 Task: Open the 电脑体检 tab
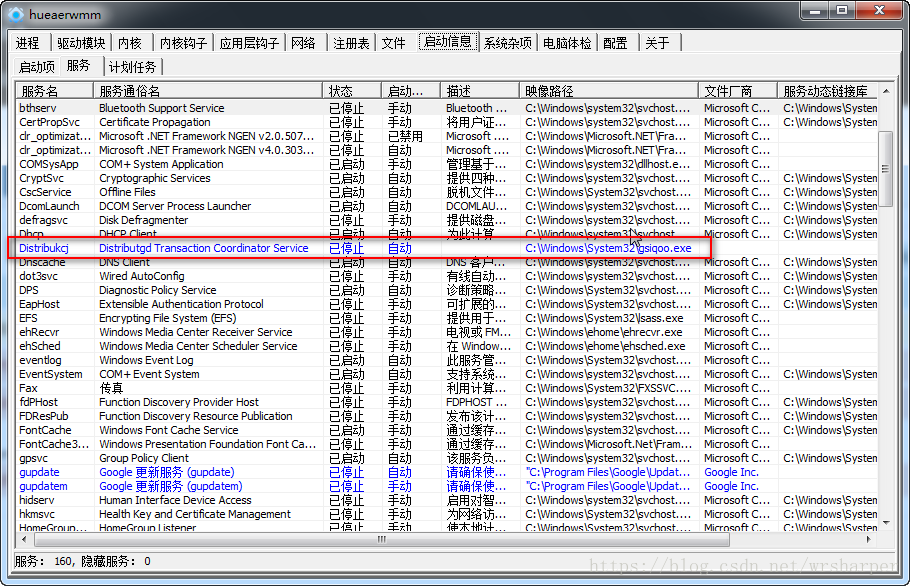pyautogui.click(x=567, y=43)
